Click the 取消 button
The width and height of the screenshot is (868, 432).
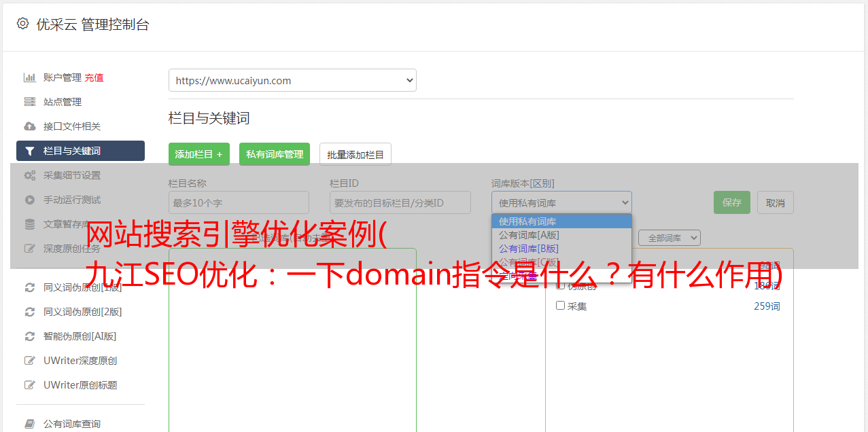(x=776, y=202)
